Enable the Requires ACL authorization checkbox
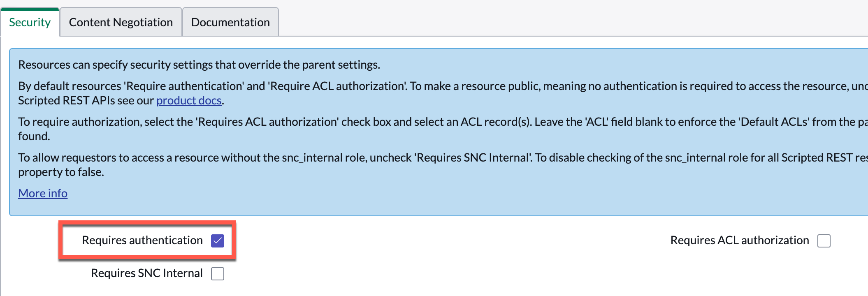The height and width of the screenshot is (296, 868). 824,240
